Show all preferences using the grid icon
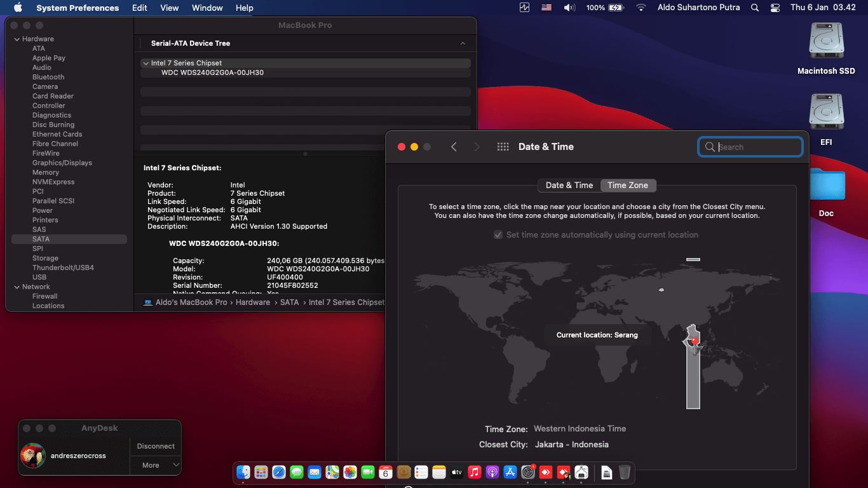This screenshot has height=488, width=868. click(503, 147)
